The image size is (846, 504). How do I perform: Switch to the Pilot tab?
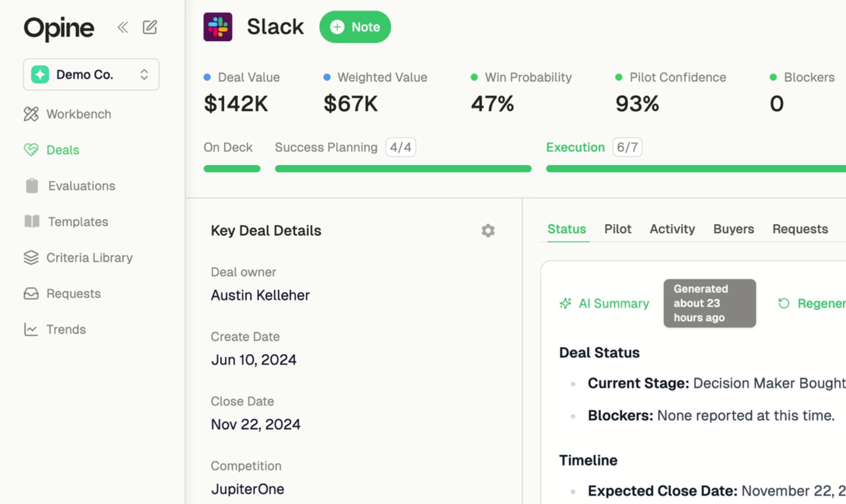point(618,229)
